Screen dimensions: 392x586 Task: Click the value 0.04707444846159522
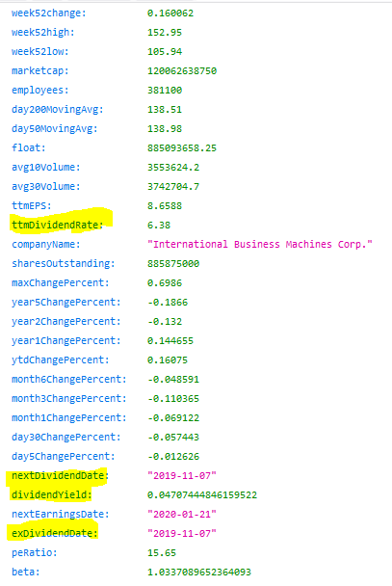[x=202, y=494]
